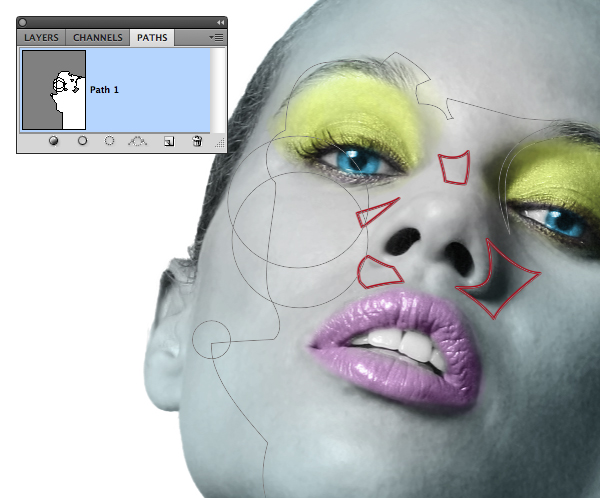The image size is (600, 498).
Task: Click the Path 1 thumbnail
Action: 54,90
